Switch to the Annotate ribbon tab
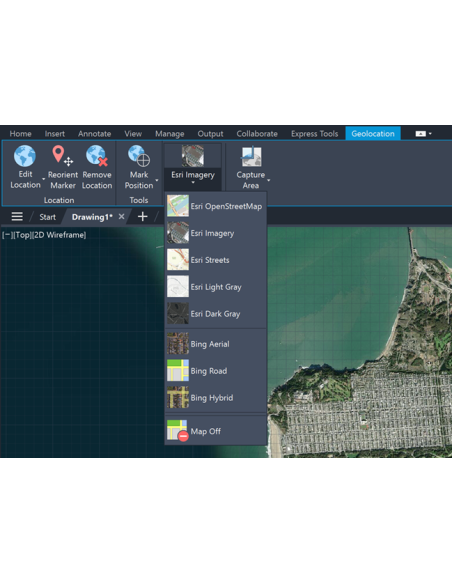The image size is (452, 584). tap(95, 134)
